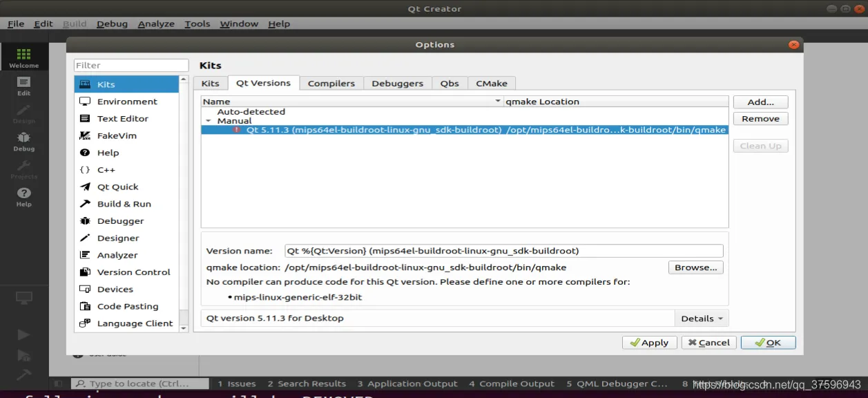The width and height of the screenshot is (868, 398).
Task: Click the Browse... button
Action: [x=696, y=267]
